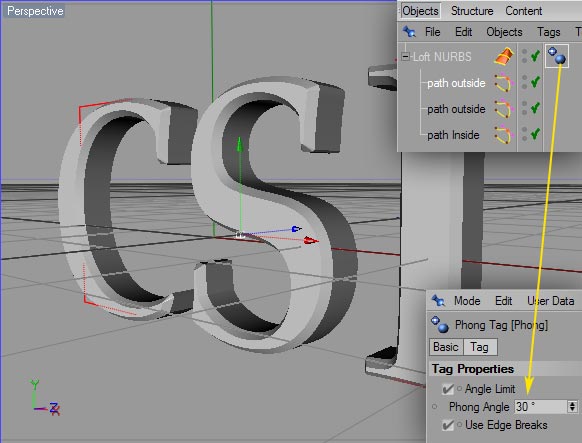The image size is (582, 443).
Task: Switch to the Tag tab
Action: point(480,347)
